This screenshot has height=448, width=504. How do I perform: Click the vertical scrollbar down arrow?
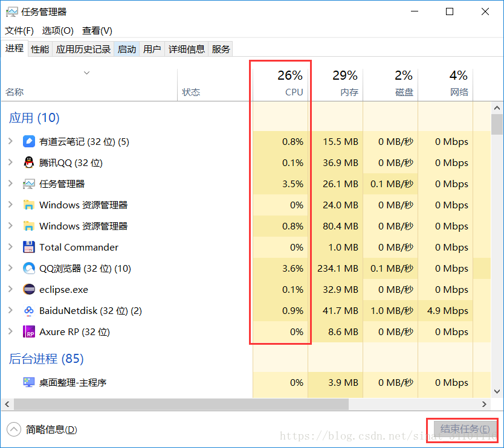(x=497, y=391)
